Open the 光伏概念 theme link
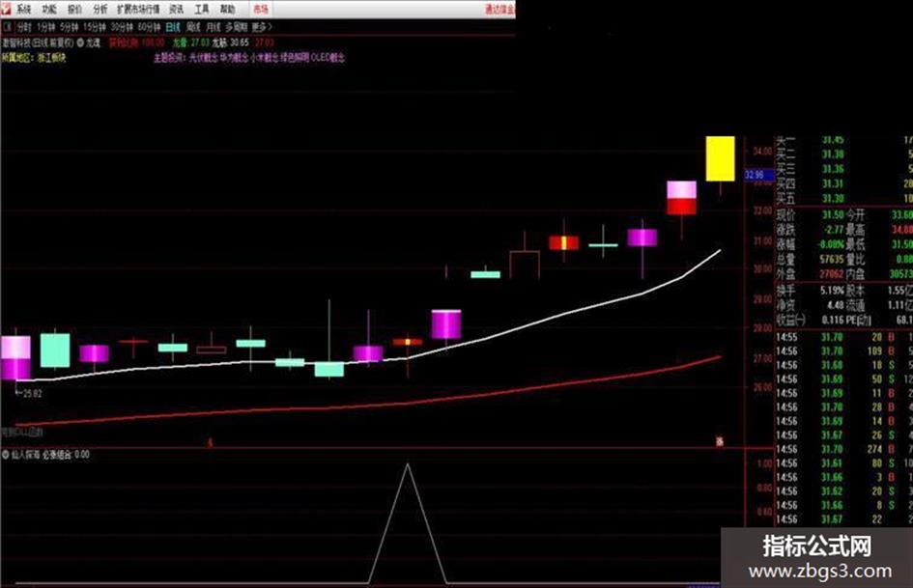The height and width of the screenshot is (588, 913). pyautogui.click(x=203, y=58)
